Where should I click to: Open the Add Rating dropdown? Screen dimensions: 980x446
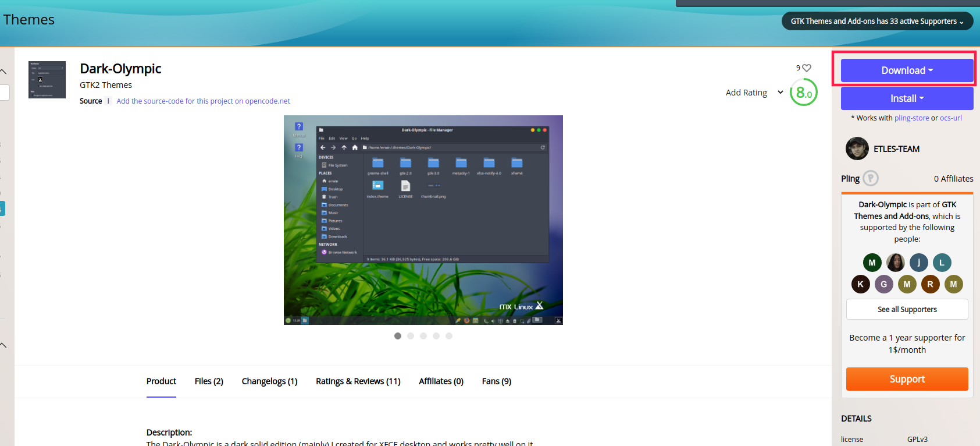(x=754, y=93)
